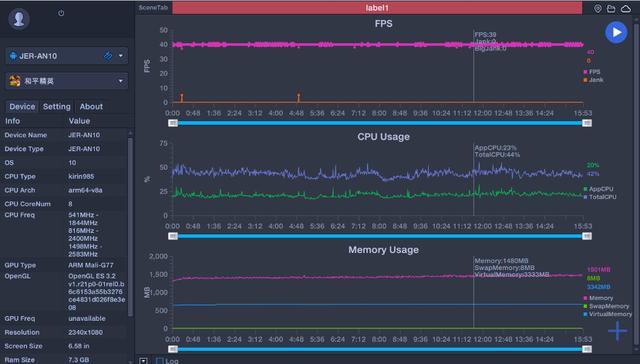Expand the bottom log panel arrow
The width and height of the screenshot is (640, 364).
143,361
